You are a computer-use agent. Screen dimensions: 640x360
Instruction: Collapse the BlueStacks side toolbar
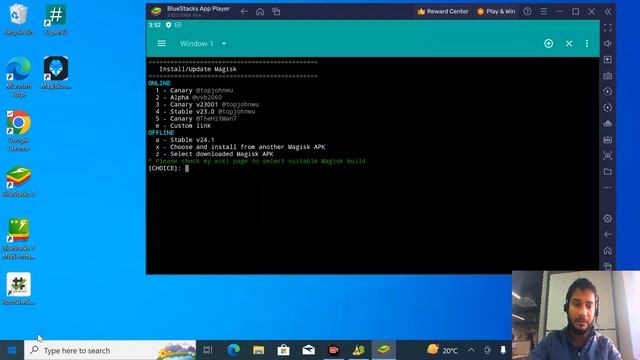click(608, 11)
